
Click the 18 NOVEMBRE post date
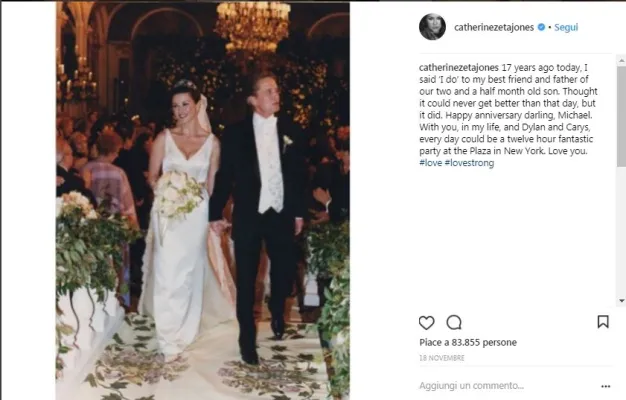440,356
